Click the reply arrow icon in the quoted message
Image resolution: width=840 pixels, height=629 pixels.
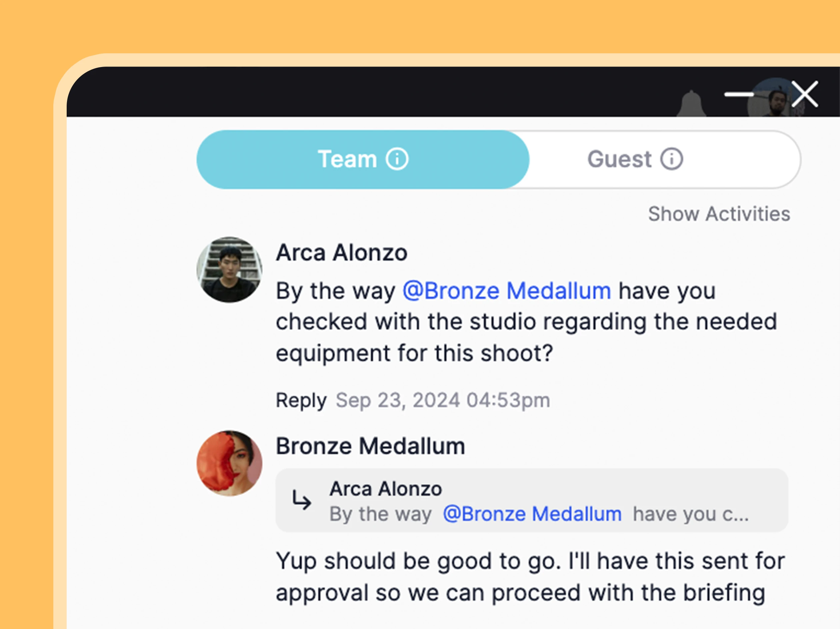point(302,501)
